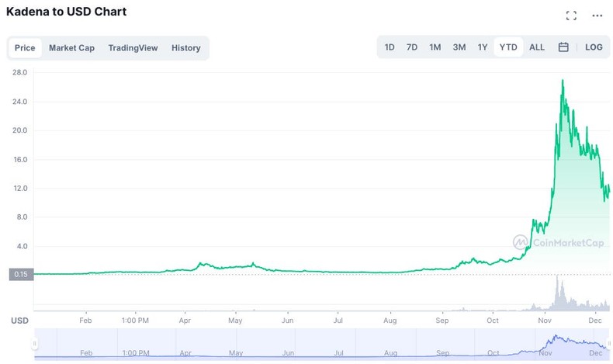Open the TradingView tab

point(133,48)
